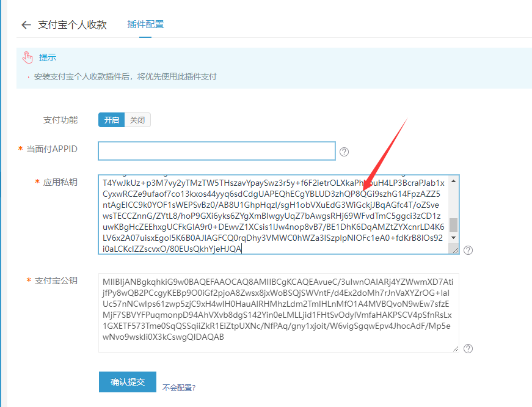
Task: Turn on payment with 开启 toggle
Action: point(112,120)
